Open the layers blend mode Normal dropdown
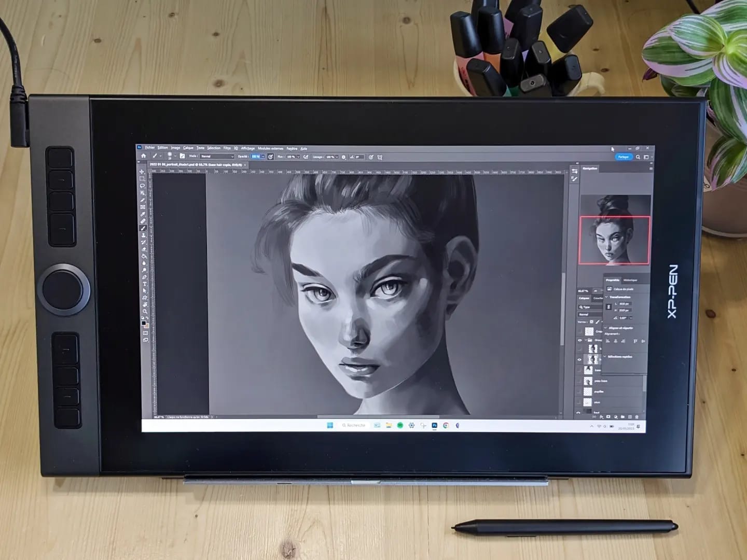 (590, 314)
